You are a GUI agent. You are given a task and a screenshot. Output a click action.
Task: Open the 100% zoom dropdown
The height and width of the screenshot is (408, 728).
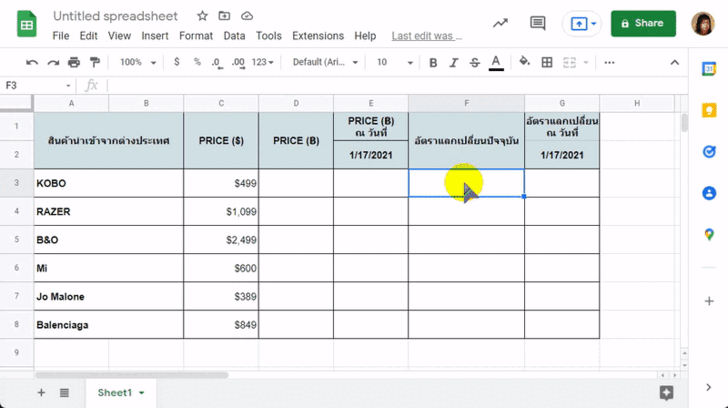pos(138,62)
